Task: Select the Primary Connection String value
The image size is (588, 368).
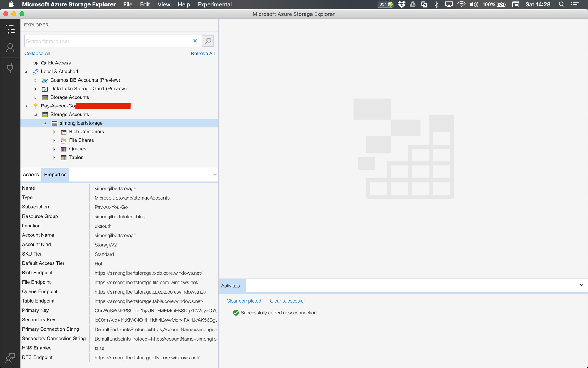Action: coord(156,329)
